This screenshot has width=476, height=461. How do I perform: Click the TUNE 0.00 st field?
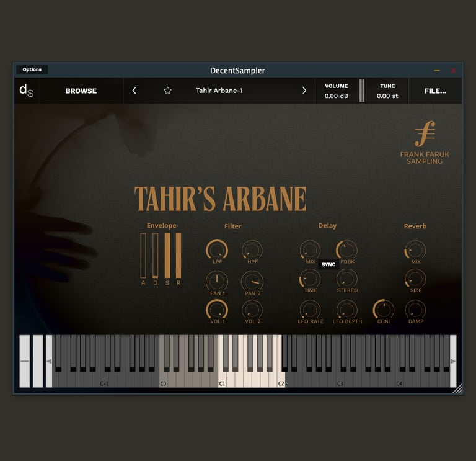point(387,91)
